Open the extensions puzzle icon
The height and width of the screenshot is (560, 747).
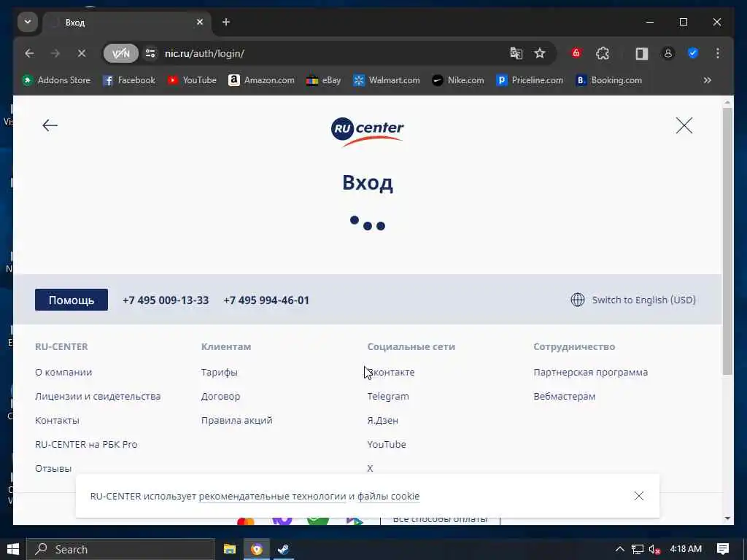click(x=602, y=53)
